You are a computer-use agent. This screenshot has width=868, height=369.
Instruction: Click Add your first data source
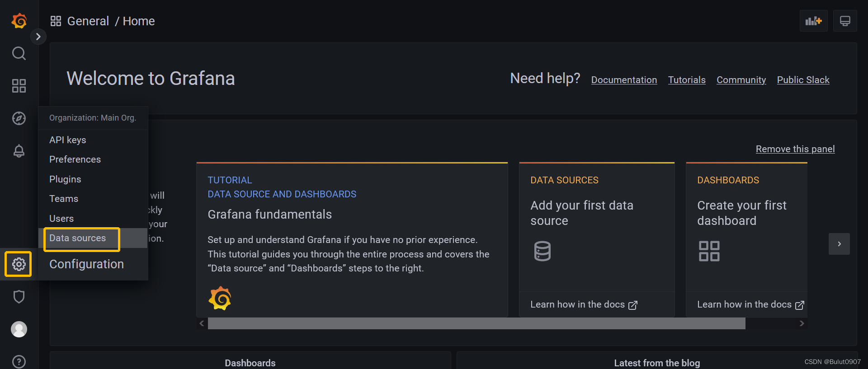click(x=582, y=213)
